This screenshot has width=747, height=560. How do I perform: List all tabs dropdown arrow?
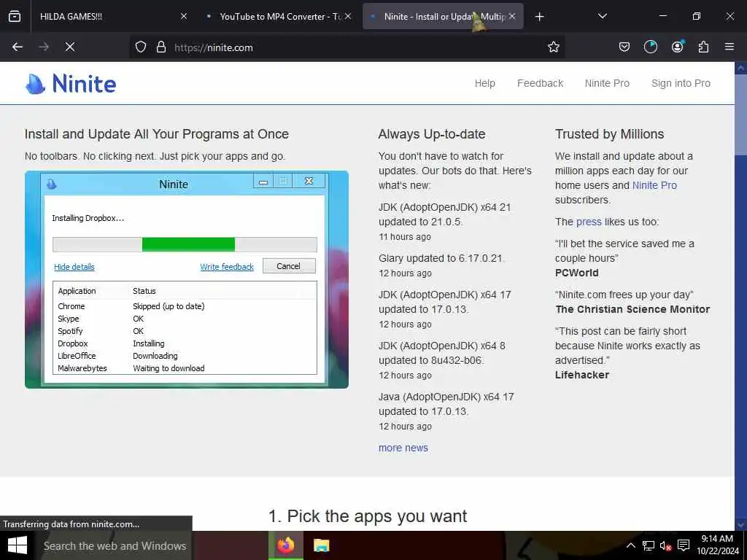[x=602, y=16]
